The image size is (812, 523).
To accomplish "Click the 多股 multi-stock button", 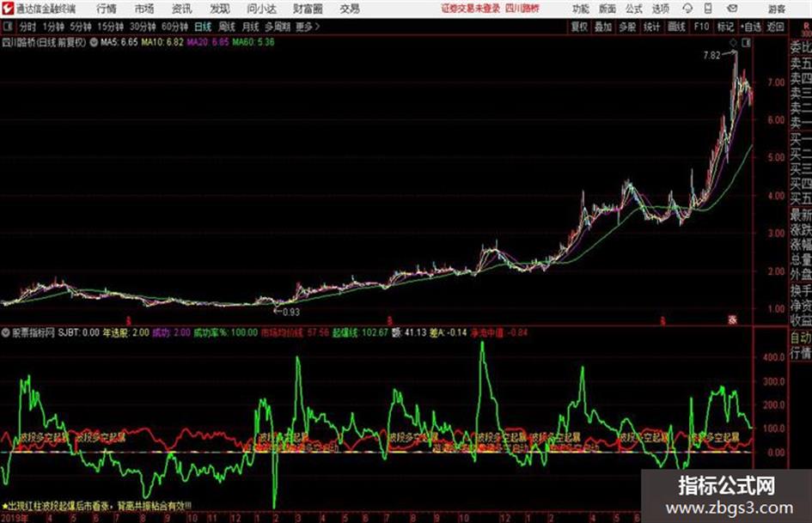I will (627, 27).
